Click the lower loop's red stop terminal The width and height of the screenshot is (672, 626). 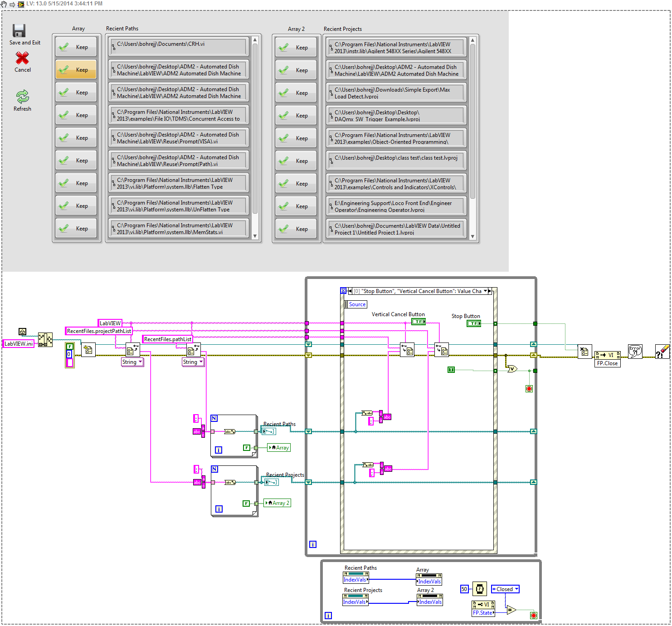(x=534, y=616)
